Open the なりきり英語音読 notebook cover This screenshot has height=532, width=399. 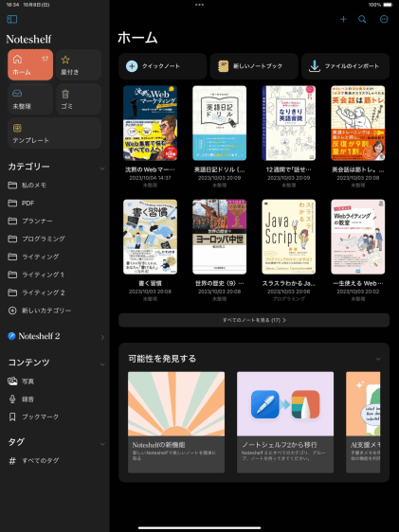(289, 123)
